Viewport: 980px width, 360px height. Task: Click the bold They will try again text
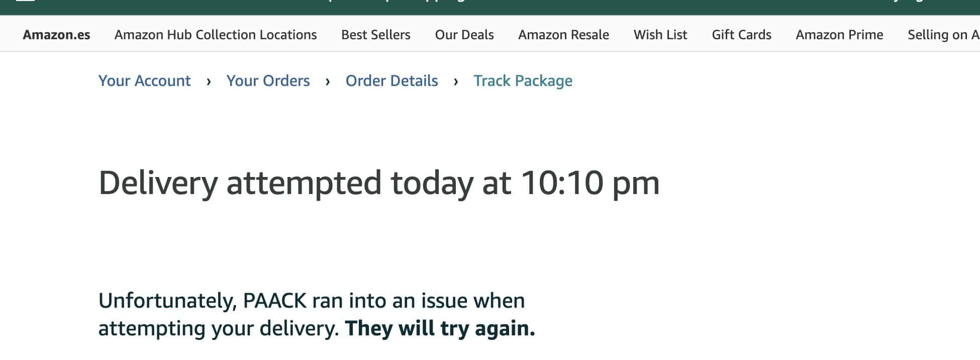440,328
